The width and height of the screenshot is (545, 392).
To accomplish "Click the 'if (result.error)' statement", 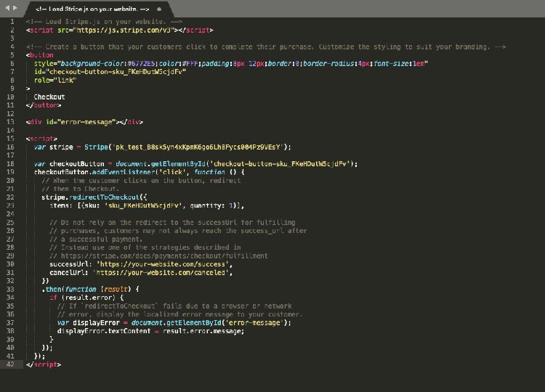I will tap(86, 298).
